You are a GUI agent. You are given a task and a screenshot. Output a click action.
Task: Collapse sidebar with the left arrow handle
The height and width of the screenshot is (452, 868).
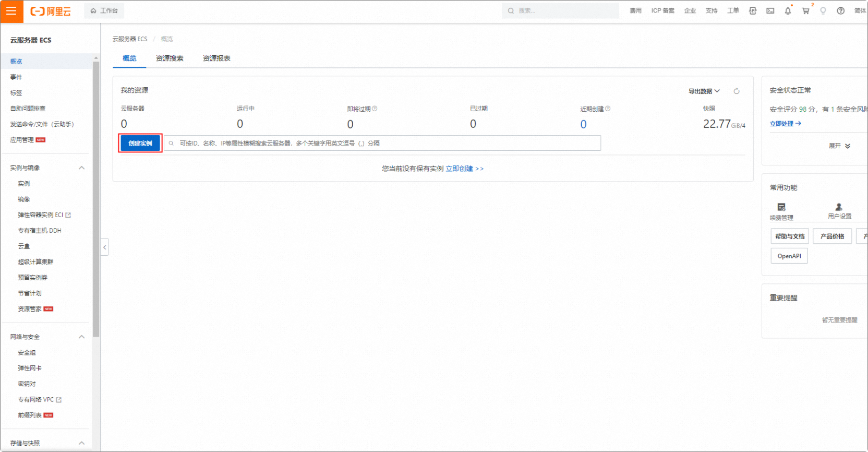pyautogui.click(x=105, y=247)
